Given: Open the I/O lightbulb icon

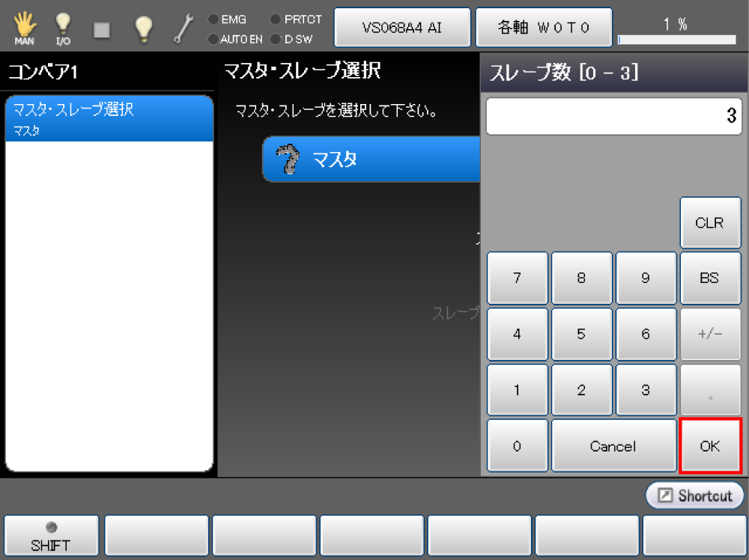Looking at the screenshot, I should [63, 28].
